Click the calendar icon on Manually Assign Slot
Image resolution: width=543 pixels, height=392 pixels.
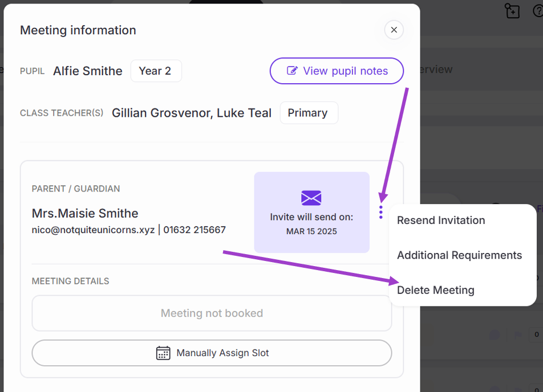(163, 353)
